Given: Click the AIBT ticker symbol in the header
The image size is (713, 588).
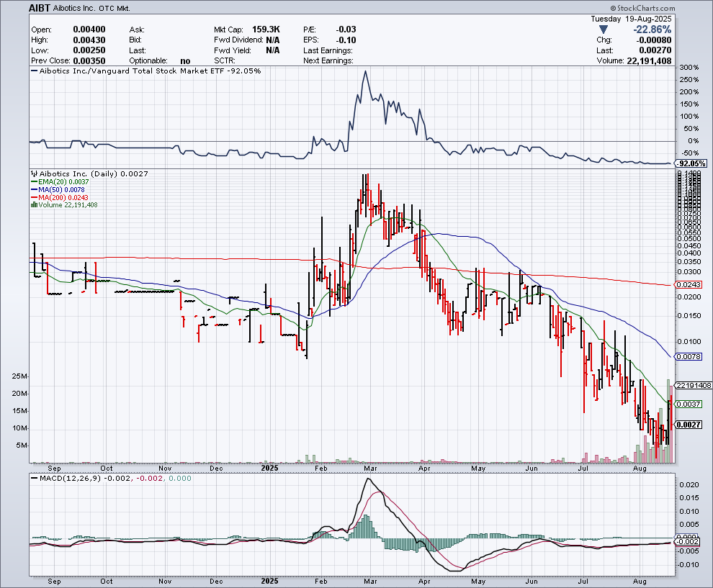Looking at the screenshot, I should click(x=39, y=8).
